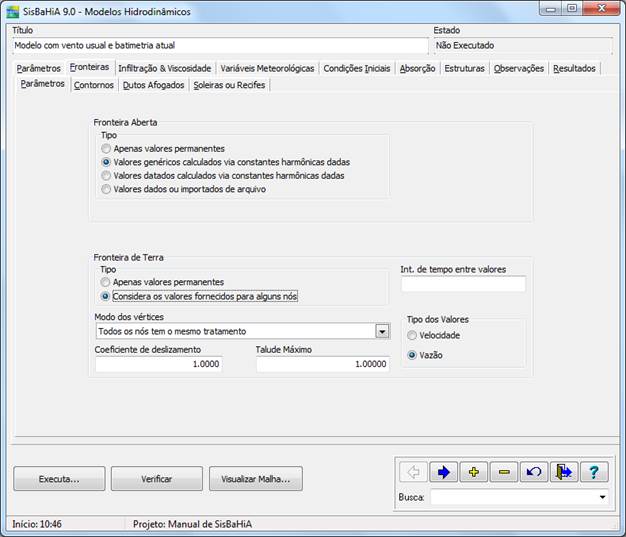The image size is (626, 537).
Task: Select the Soleiras ou Recifes sub-tab
Action: (229, 85)
